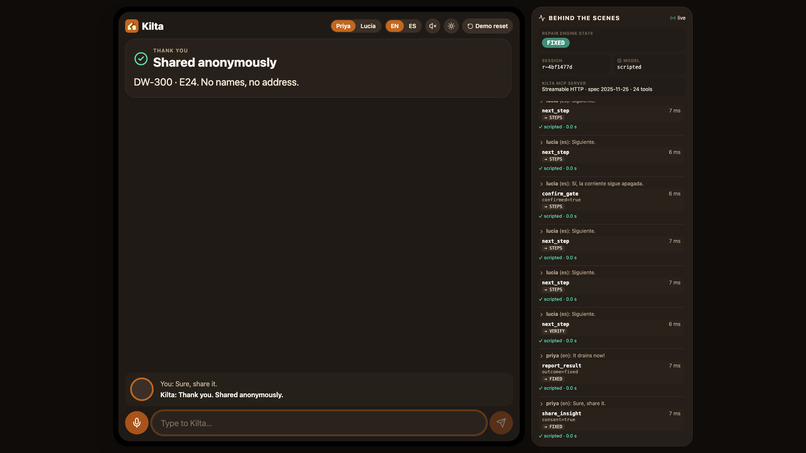Image resolution: width=806 pixels, height=453 pixels.
Task: Click the consent=true argument
Action: [x=558, y=420]
